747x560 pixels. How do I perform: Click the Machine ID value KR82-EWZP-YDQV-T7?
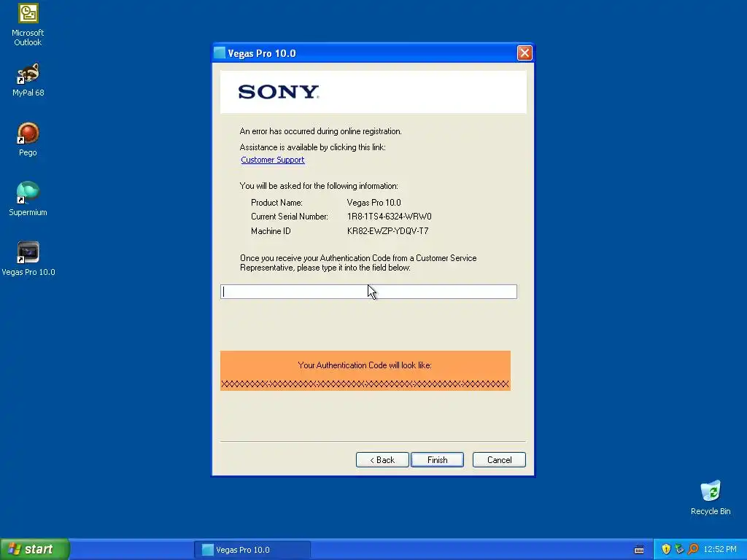pos(388,231)
